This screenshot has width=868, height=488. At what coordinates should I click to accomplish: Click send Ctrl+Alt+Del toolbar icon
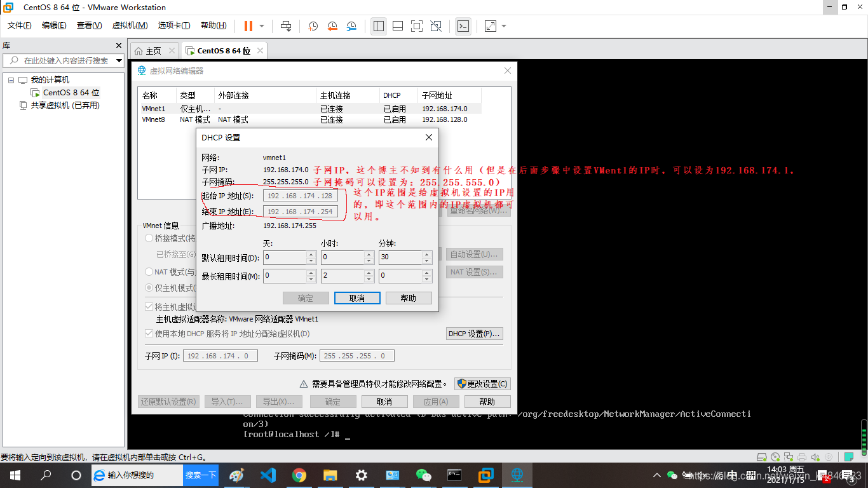click(286, 26)
